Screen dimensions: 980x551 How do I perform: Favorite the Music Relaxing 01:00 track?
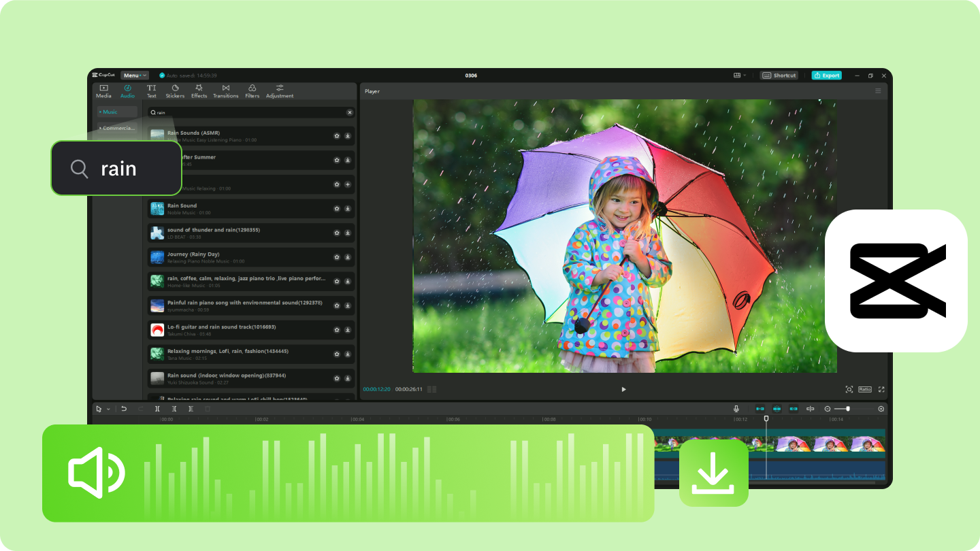[x=336, y=184]
